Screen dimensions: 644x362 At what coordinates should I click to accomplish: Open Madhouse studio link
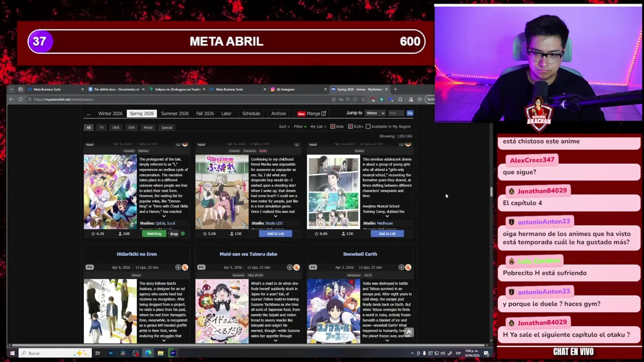[x=384, y=223]
